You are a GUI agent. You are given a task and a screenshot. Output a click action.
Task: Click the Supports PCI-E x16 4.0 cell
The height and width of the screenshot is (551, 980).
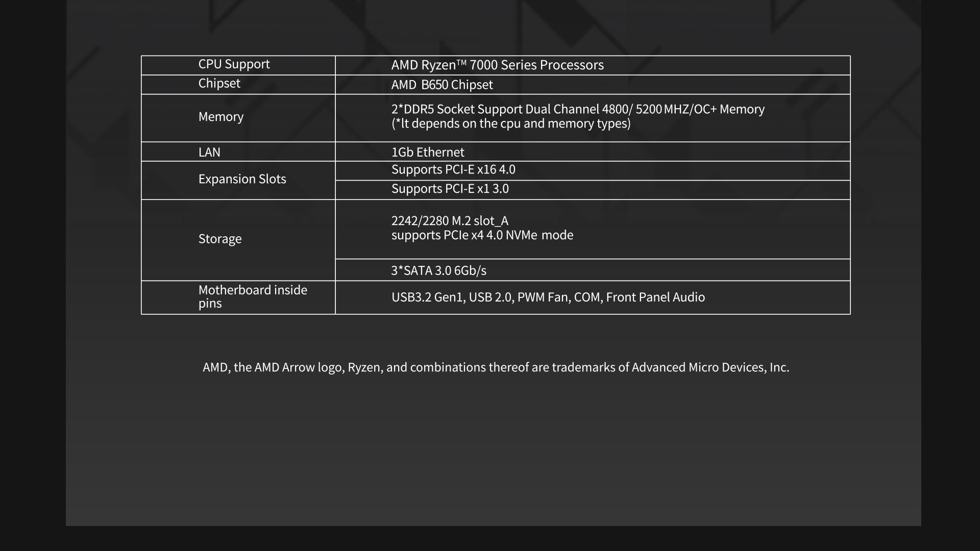pyautogui.click(x=453, y=169)
